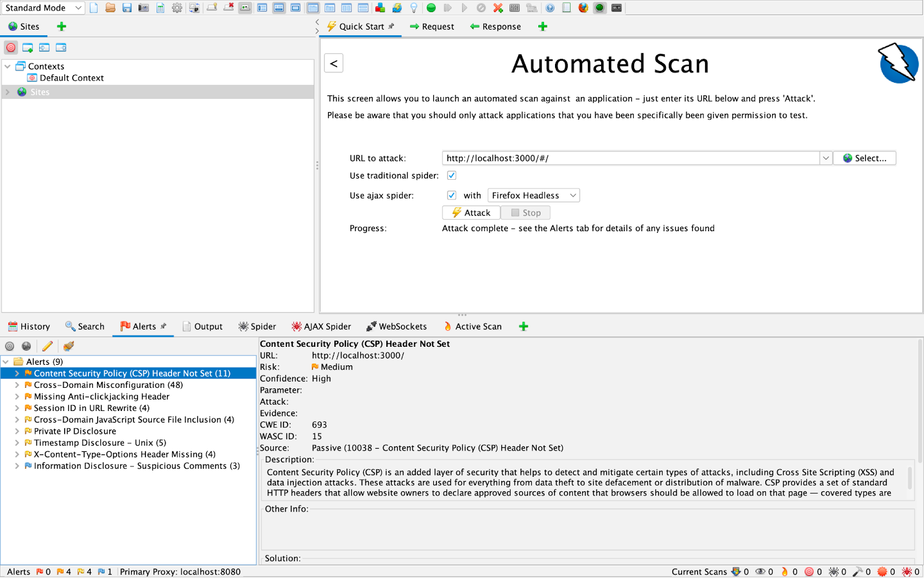Click the broom icon to delete all alerts
Viewport: 924px width, 578px height.
pyautogui.click(x=69, y=346)
